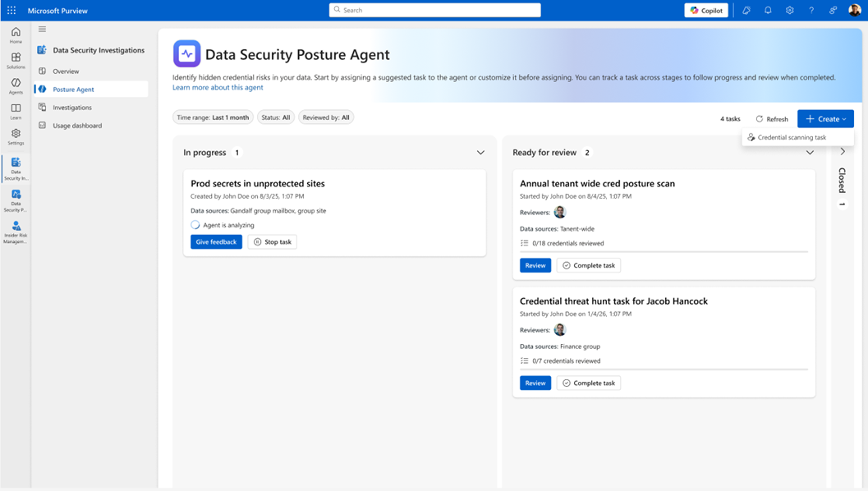
Task: Complete the Jacob Hancock threat hunt task
Action: tap(589, 383)
